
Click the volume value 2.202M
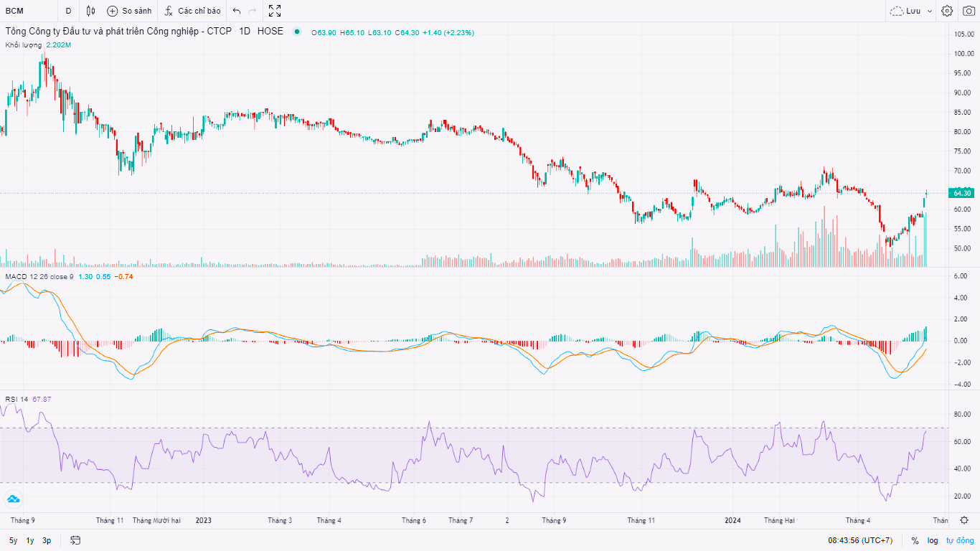pos(58,44)
